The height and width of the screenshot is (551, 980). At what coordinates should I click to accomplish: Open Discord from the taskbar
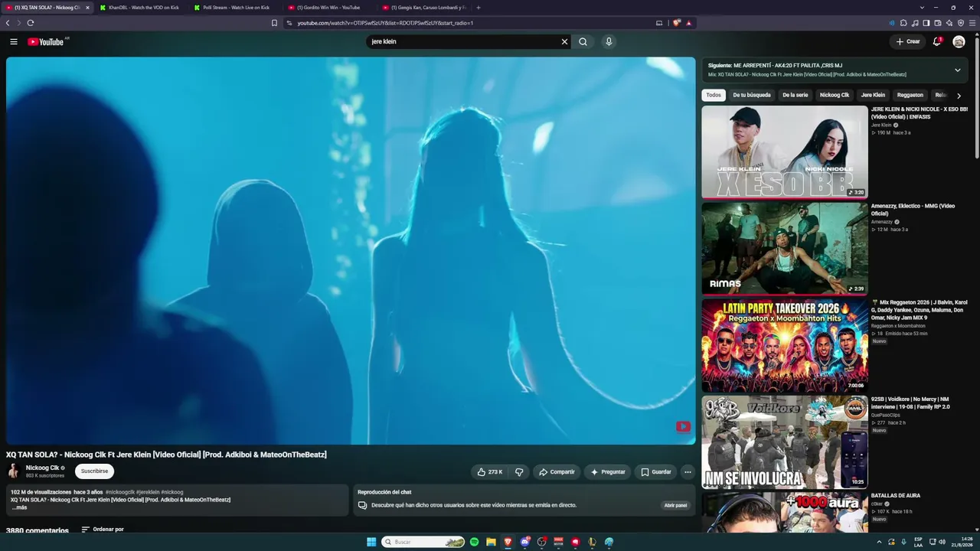click(x=524, y=542)
